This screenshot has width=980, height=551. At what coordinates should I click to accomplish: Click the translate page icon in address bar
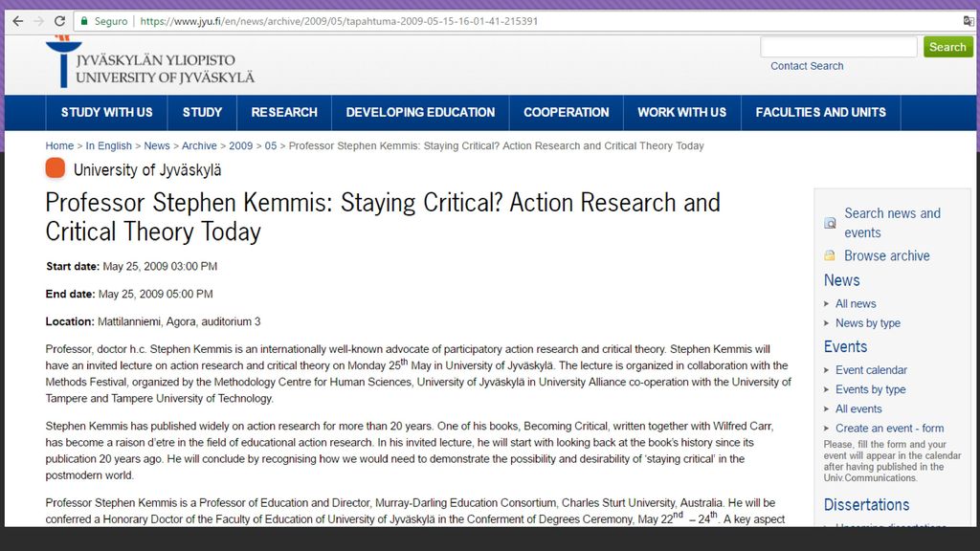969,21
